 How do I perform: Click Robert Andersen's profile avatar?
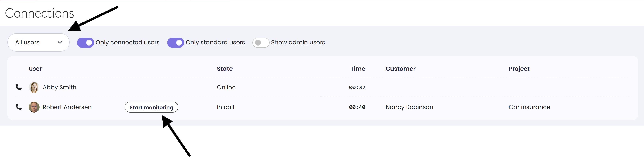[x=34, y=107]
